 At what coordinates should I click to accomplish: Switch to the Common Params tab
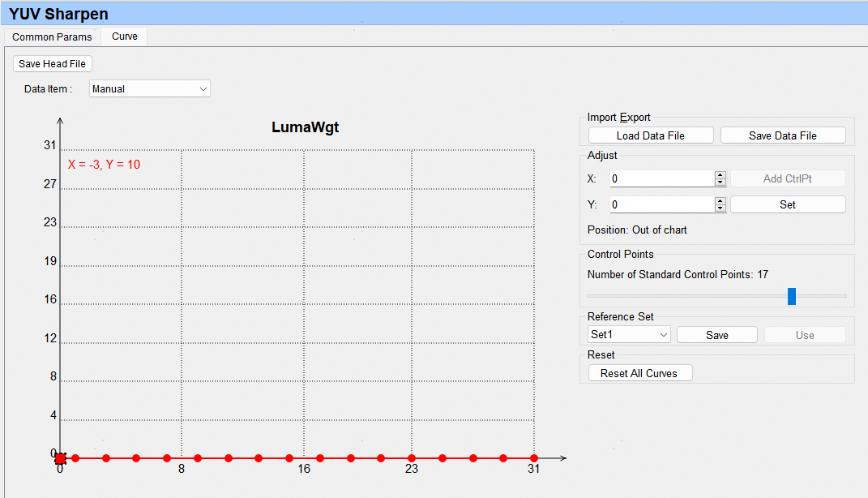coord(52,37)
